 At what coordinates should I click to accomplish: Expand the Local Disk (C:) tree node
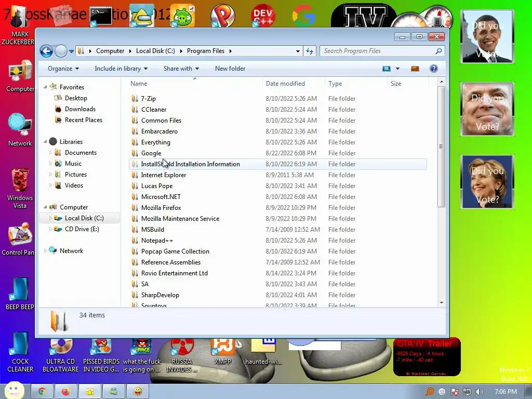[50, 218]
